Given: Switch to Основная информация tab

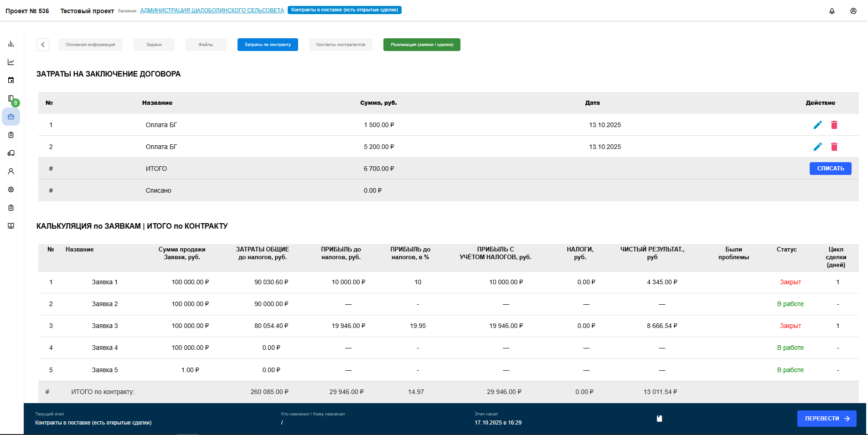Looking at the screenshot, I should (x=90, y=45).
